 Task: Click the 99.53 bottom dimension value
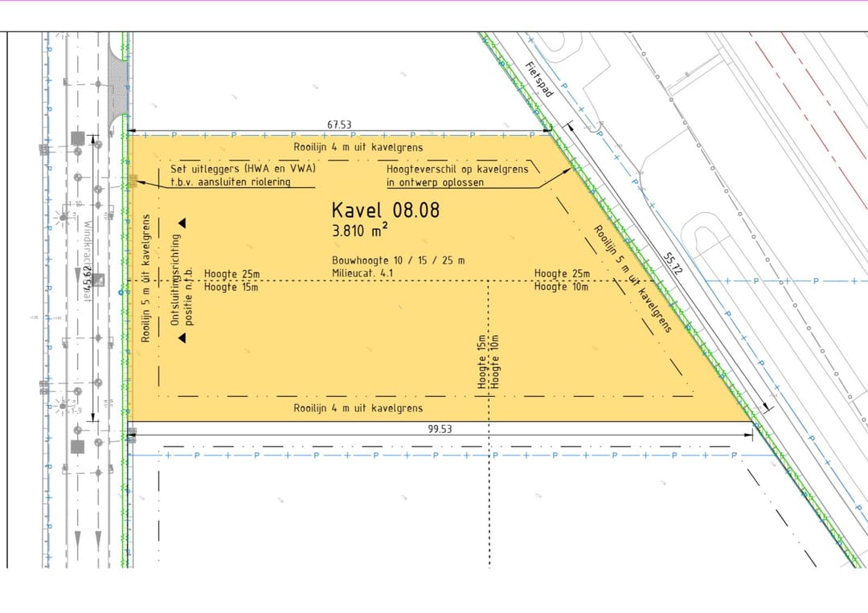[x=440, y=429]
